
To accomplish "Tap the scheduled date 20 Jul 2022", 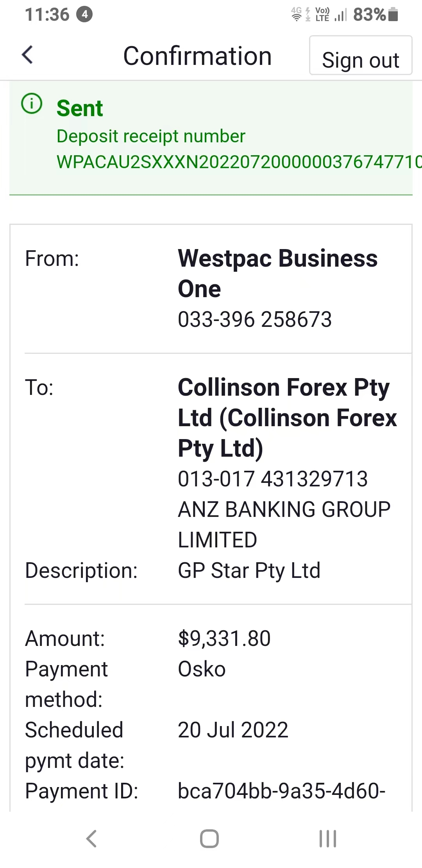I will 233,730.
